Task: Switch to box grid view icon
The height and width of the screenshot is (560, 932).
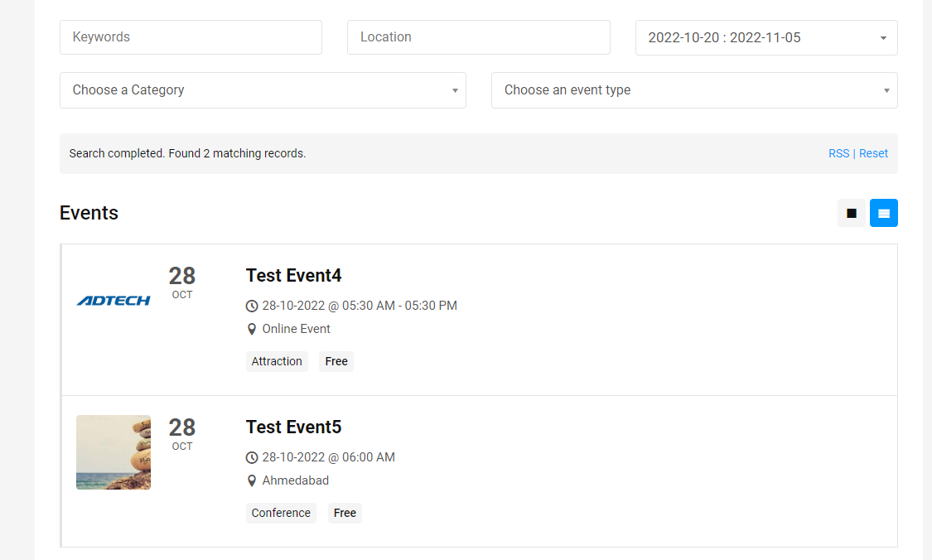Action: pyautogui.click(x=851, y=213)
